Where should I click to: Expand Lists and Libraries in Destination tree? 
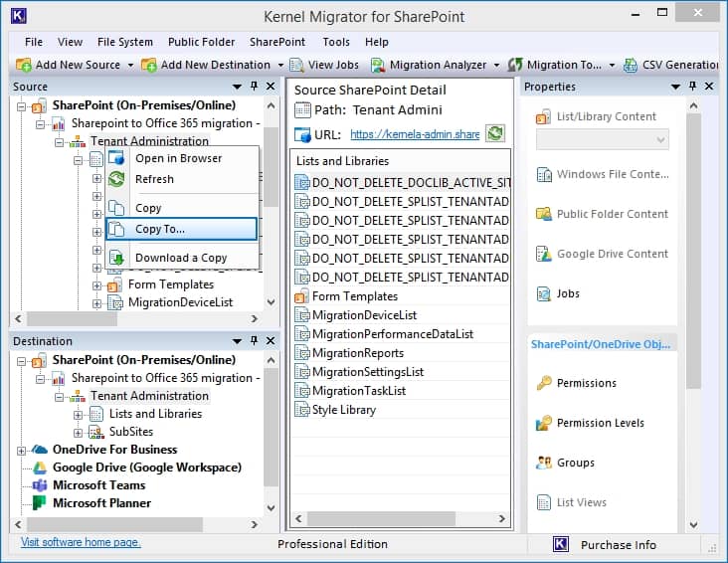[78, 415]
